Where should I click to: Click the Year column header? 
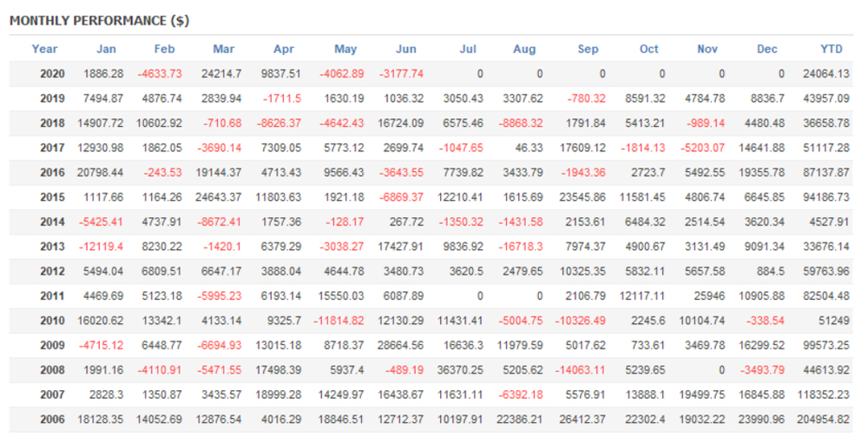pos(45,50)
